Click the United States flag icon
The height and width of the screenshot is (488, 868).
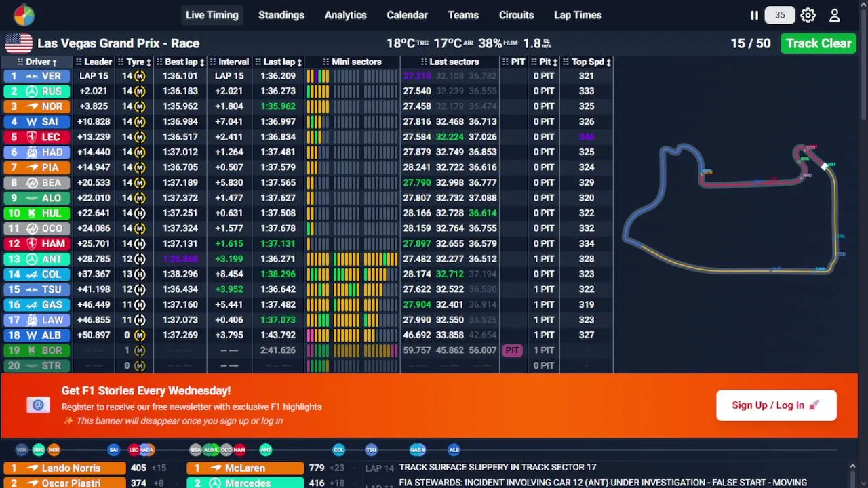[x=18, y=43]
